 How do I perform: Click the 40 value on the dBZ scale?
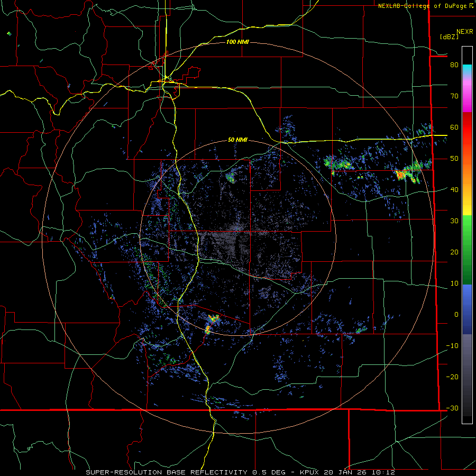click(454, 189)
